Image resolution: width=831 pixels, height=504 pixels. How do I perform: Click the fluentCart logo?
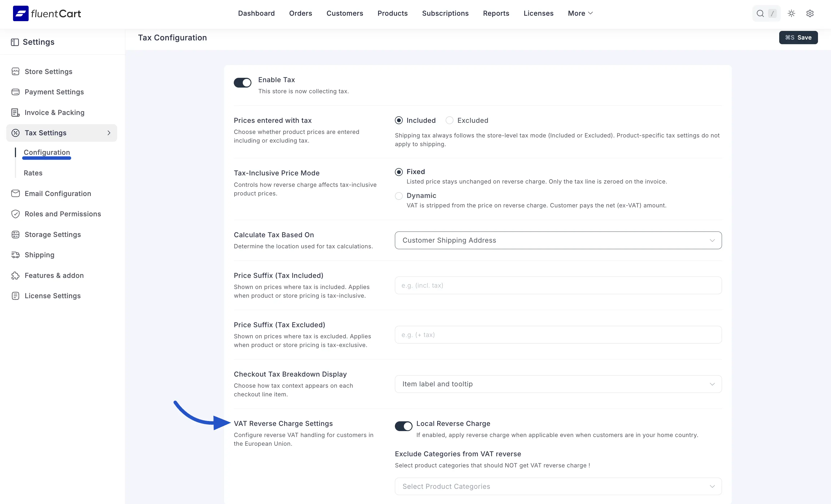click(47, 14)
